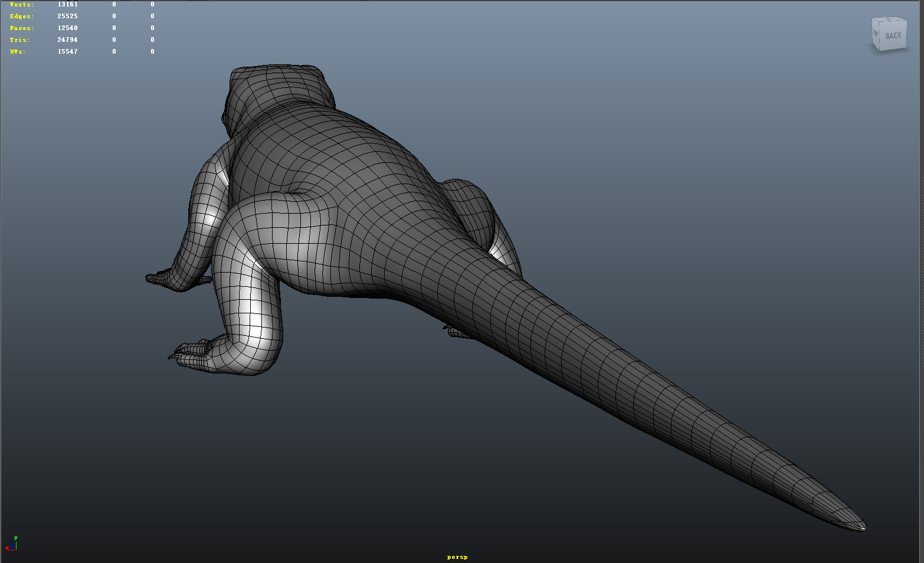Screen dimensions: 924x563
Task: Click the Tris value 24794 in the HUD
Action: [67, 40]
